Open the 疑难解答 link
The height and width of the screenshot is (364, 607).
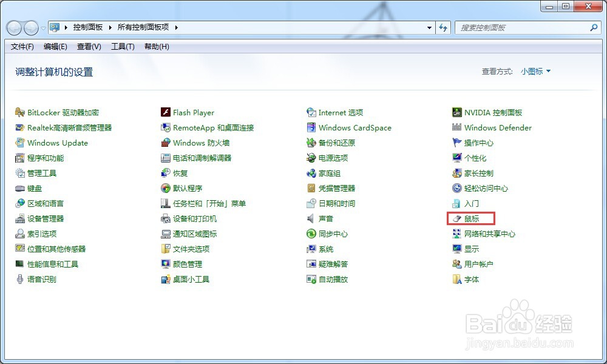[x=333, y=264]
